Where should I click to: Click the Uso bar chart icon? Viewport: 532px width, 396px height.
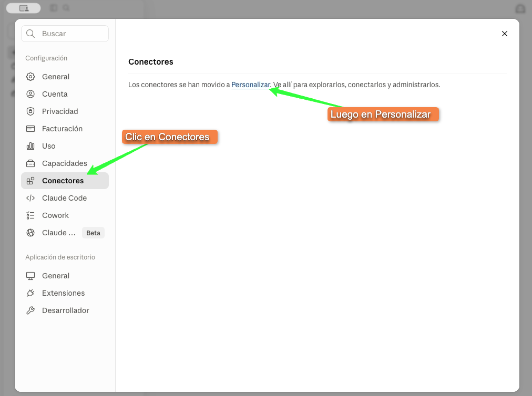click(30, 146)
